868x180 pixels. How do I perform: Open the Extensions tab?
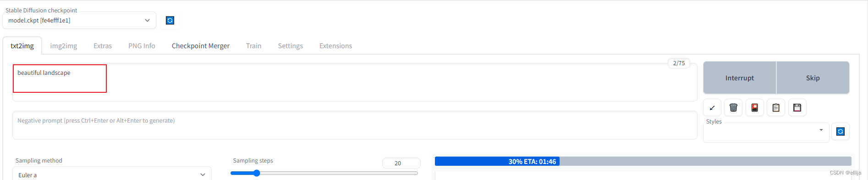tap(336, 46)
